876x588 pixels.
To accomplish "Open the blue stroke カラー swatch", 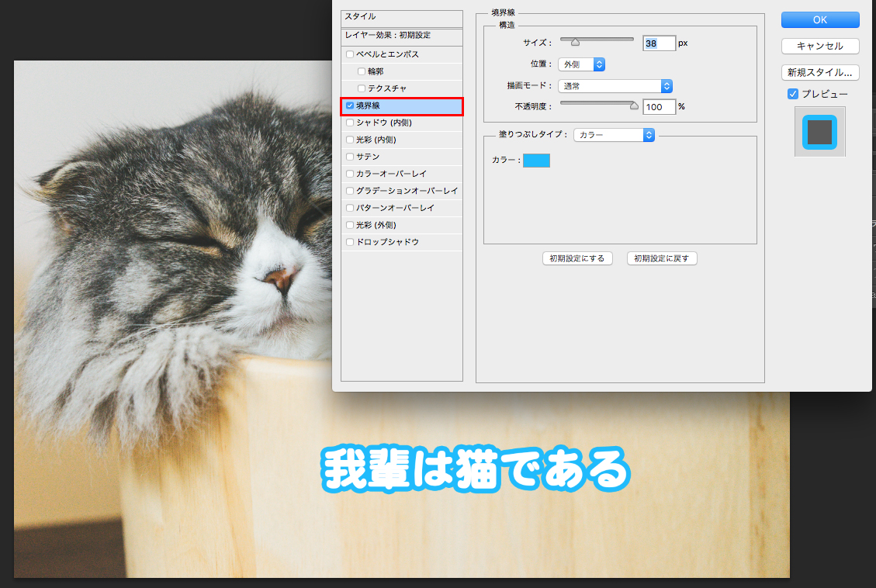I will (536, 161).
